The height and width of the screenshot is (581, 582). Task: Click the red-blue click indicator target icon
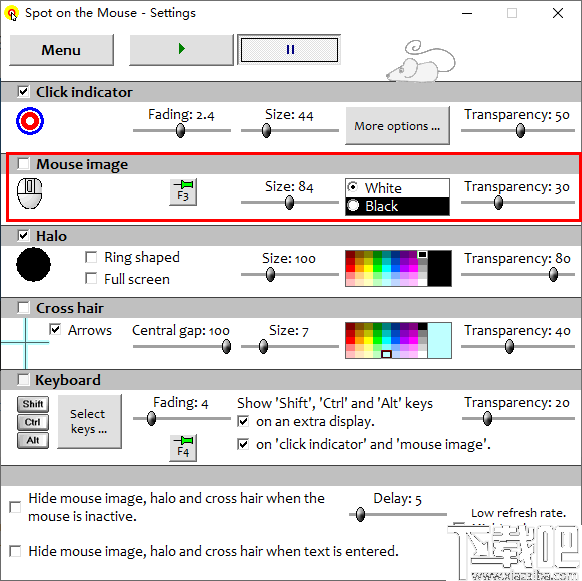[x=30, y=121]
